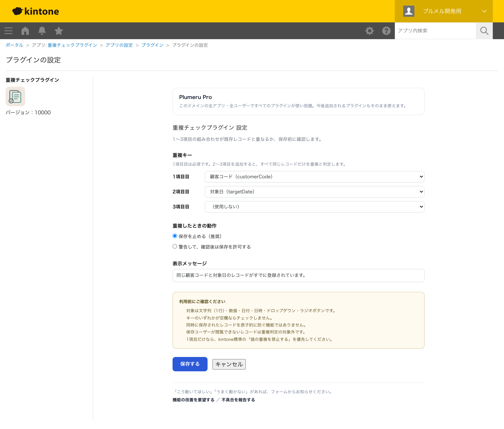The width and height of the screenshot is (504, 429).
Task: Open the help question mark icon
Action: 386,31
